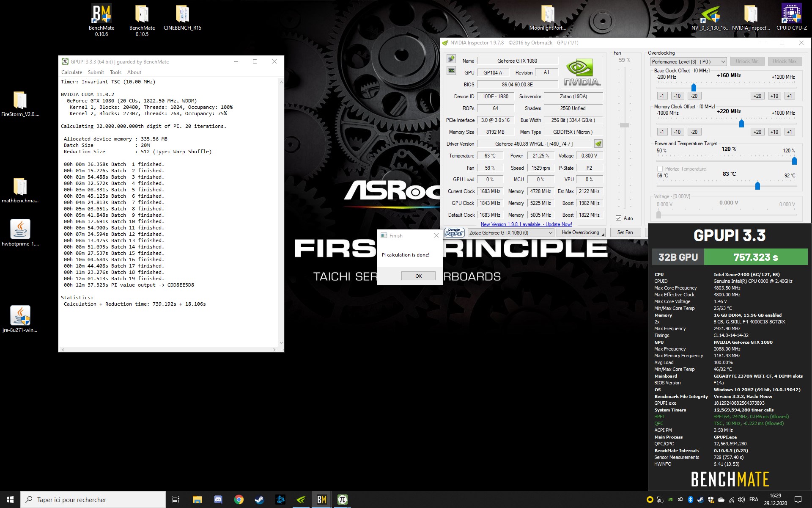Screen dimensions: 812x508
Task: Click driver profile settings icon beside Driver Version
Action: pos(598,144)
